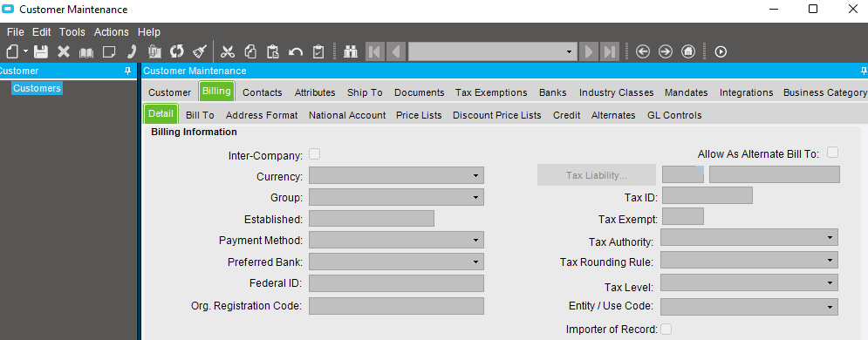Click the Undo arrow icon

296,52
